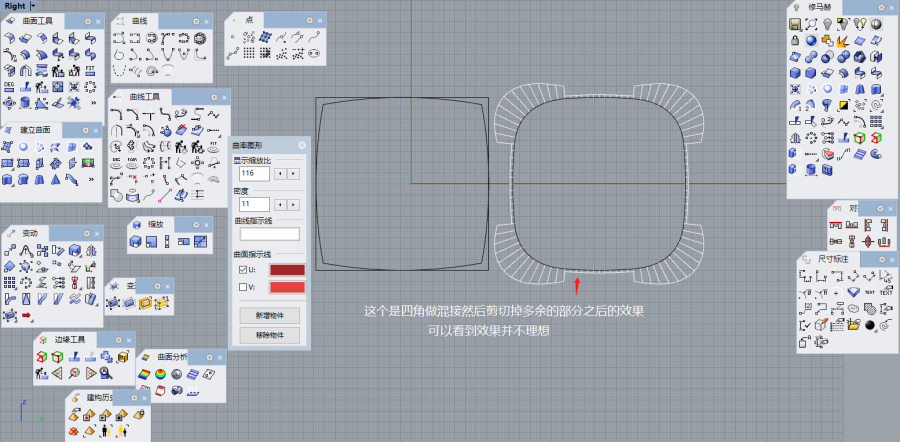Open the Right viewport title dropdown arrow
The image size is (900, 442).
click(x=33, y=6)
